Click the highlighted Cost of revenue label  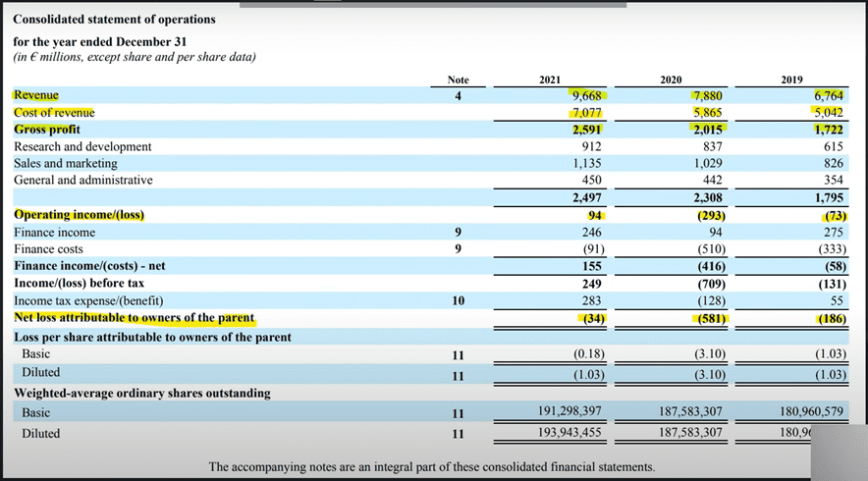tap(54, 113)
